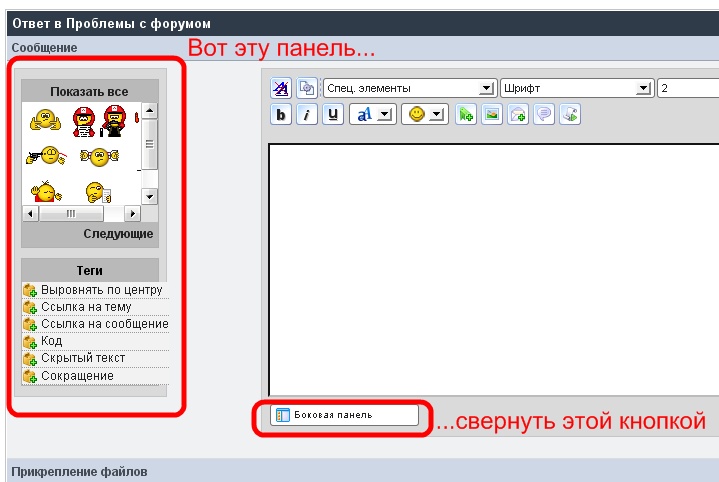The image size is (719, 482).
Task: Click Показать все smileys link
Action: (x=89, y=91)
